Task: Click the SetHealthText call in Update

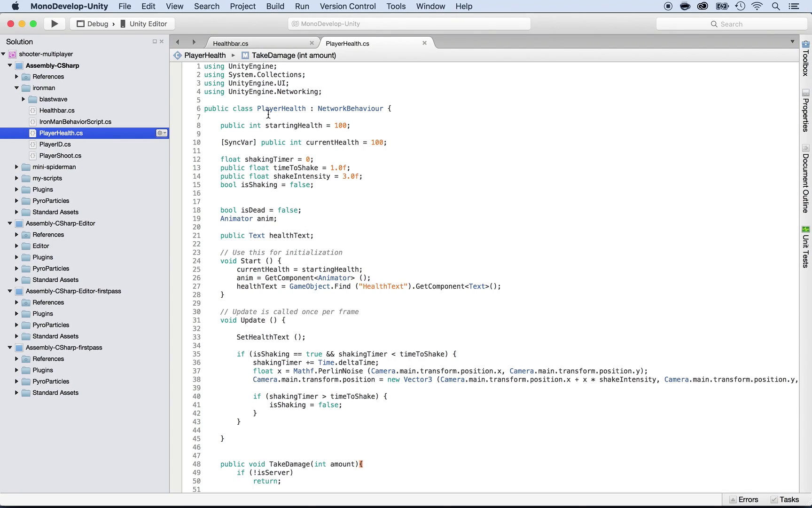Action: pos(271,337)
